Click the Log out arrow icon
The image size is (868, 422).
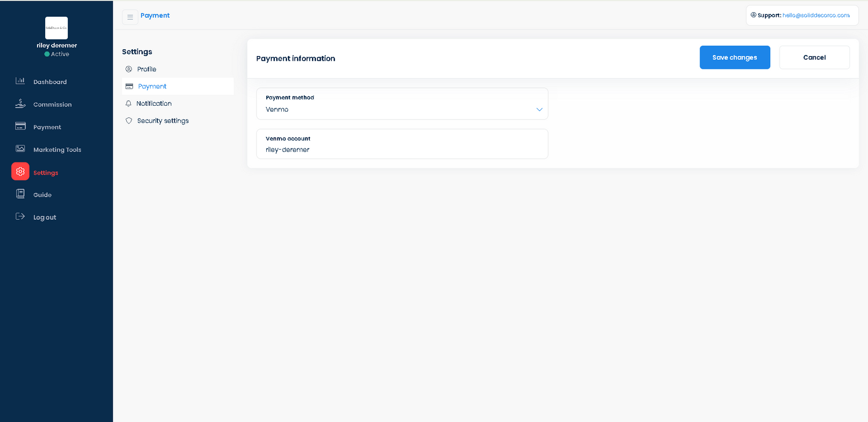20,216
